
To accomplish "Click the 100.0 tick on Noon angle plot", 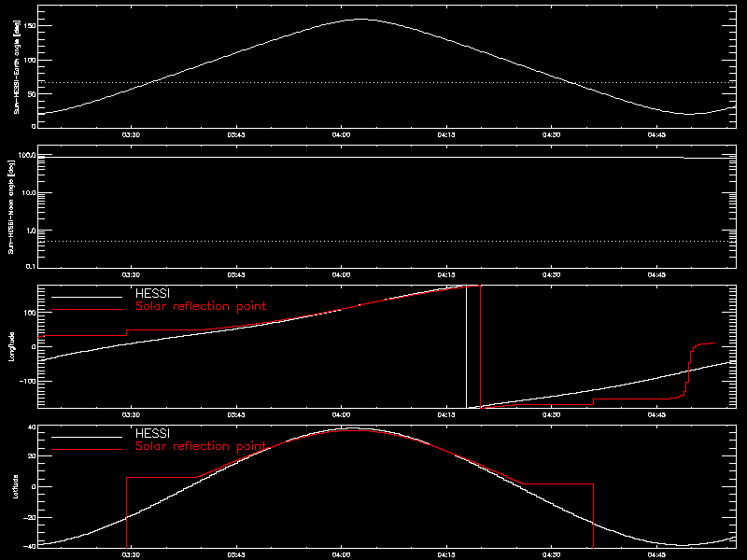I will [x=27, y=155].
